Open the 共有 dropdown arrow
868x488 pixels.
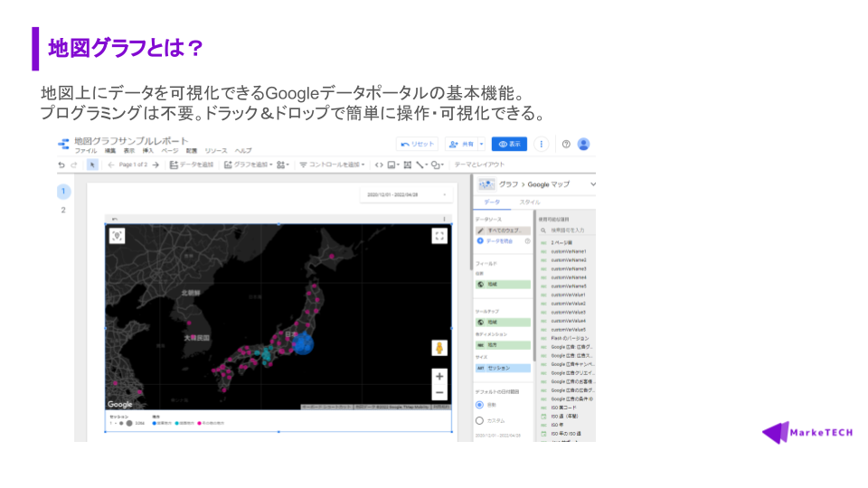tap(482, 145)
